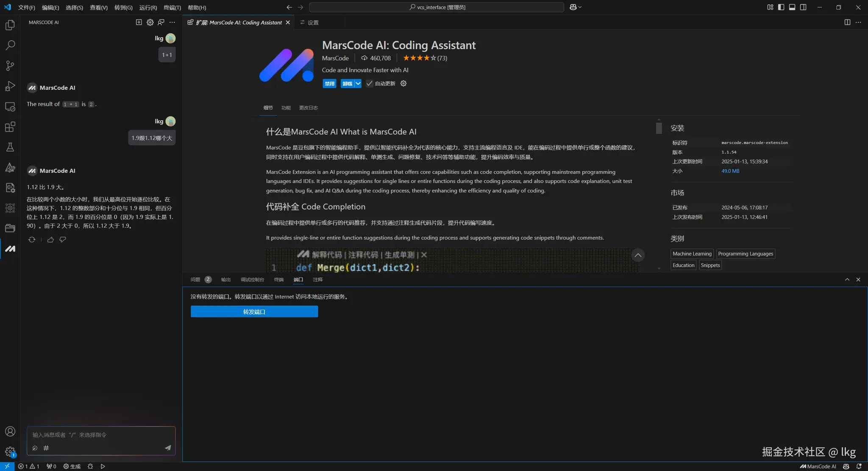Switch to the 更改日志 tab
Viewport: 868px width, 471px height.
[308, 108]
